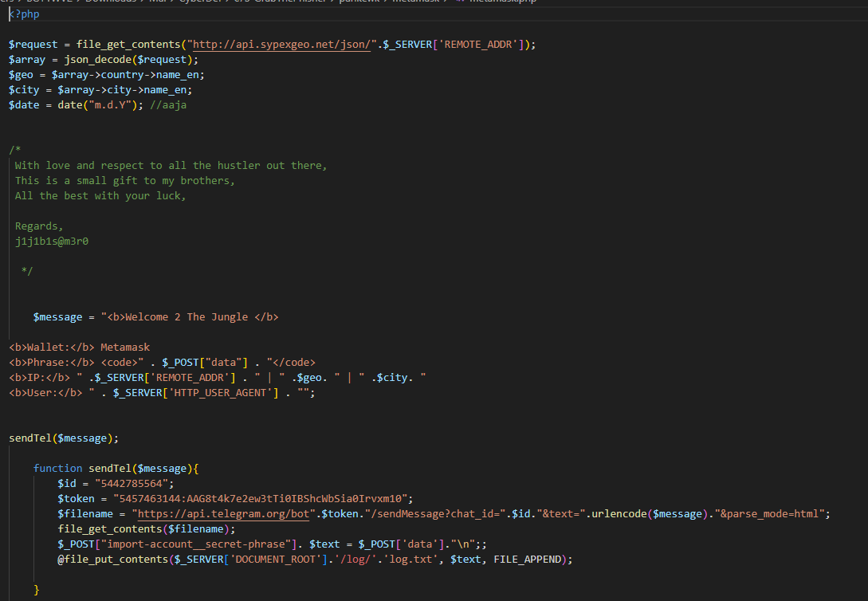Screen dimensions: 868x601
Task: Click the '&parse_mode=html' string
Action: tap(769, 514)
